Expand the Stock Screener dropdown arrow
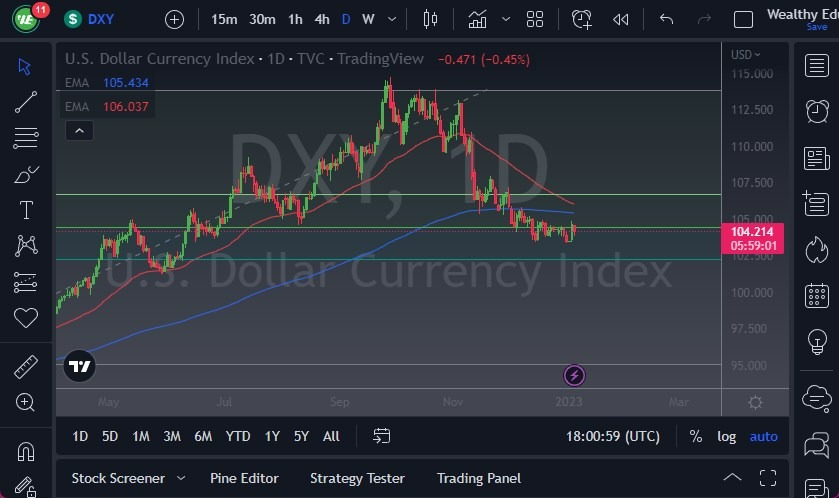This screenshot has width=839, height=498. (x=181, y=478)
